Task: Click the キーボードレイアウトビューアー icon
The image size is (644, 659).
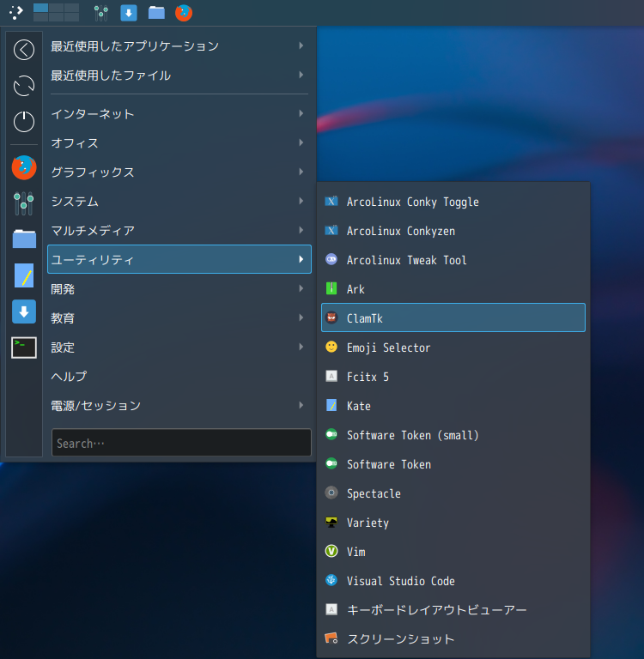Action: 331,609
